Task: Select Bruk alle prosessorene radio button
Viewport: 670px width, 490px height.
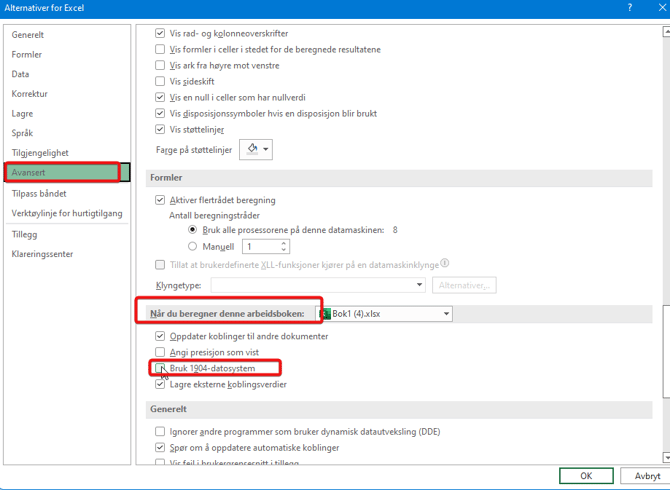Action: tap(193, 230)
